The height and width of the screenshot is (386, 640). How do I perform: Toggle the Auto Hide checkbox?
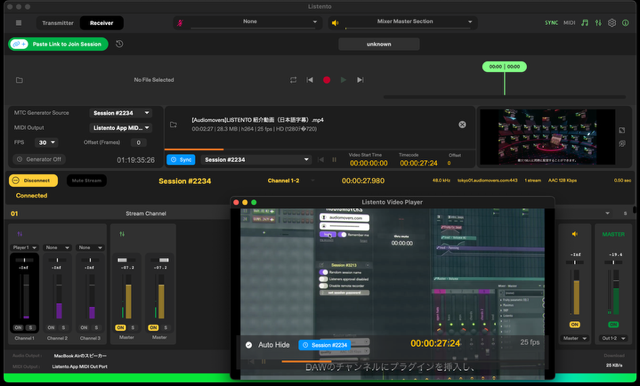(249, 345)
